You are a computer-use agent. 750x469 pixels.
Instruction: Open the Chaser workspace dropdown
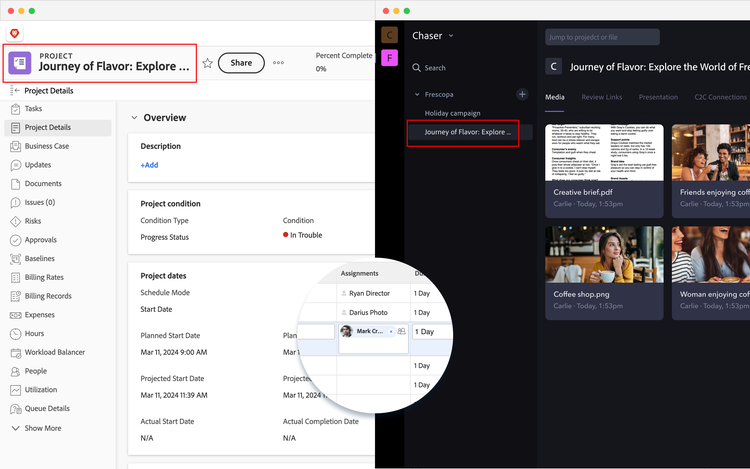451,36
